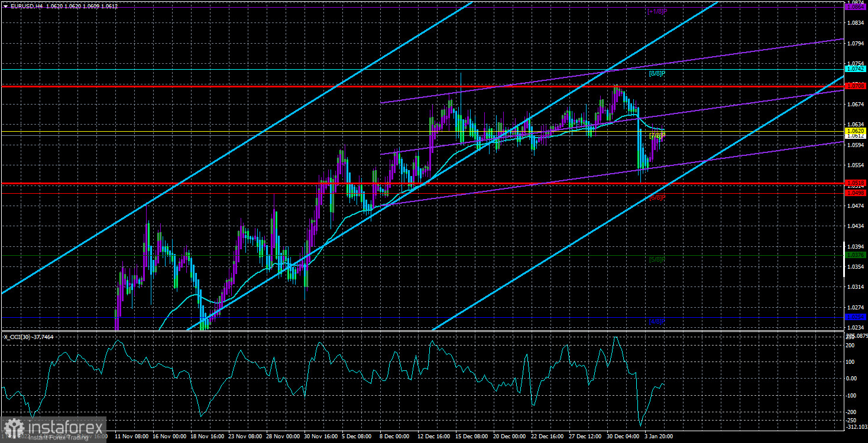Select the [8/8]P Murray level label
This screenshot has height=443, width=868.
pyautogui.click(x=657, y=74)
